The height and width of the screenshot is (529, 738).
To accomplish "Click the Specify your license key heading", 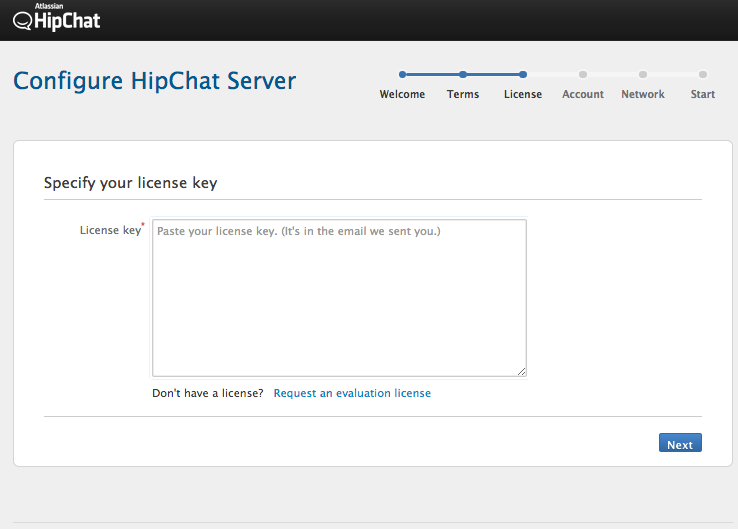I will [x=130, y=183].
